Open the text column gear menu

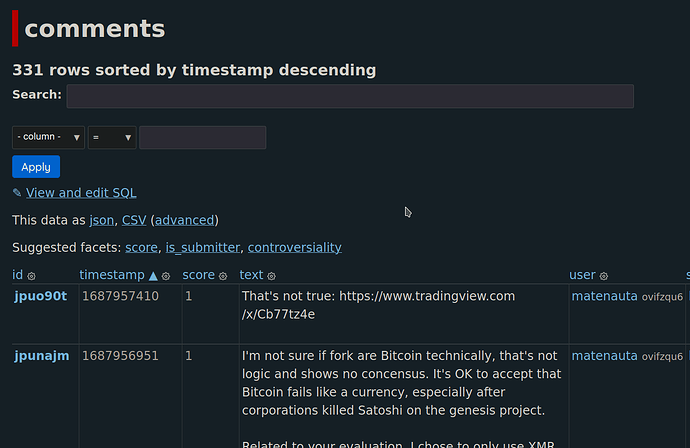coord(271,275)
